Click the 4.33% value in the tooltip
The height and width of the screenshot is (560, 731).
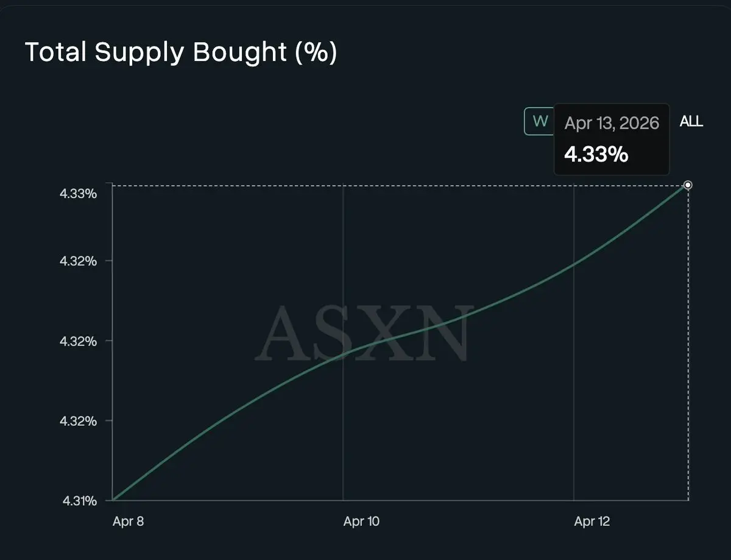pos(596,154)
